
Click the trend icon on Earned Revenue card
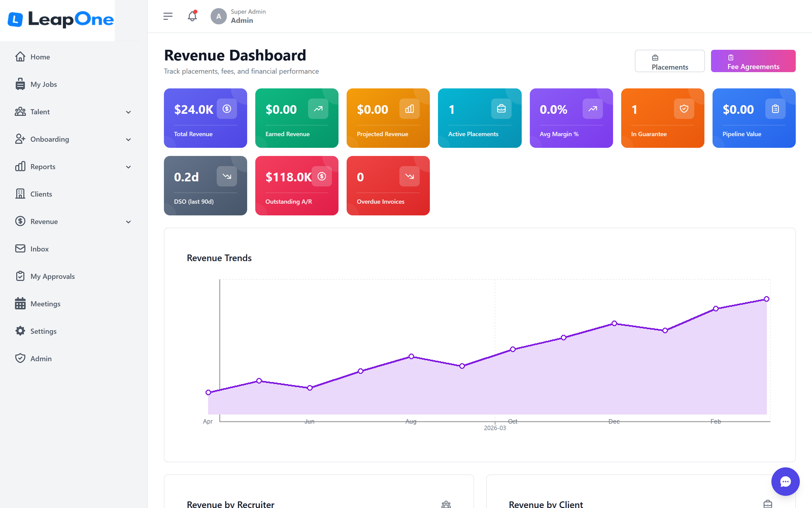pos(318,109)
